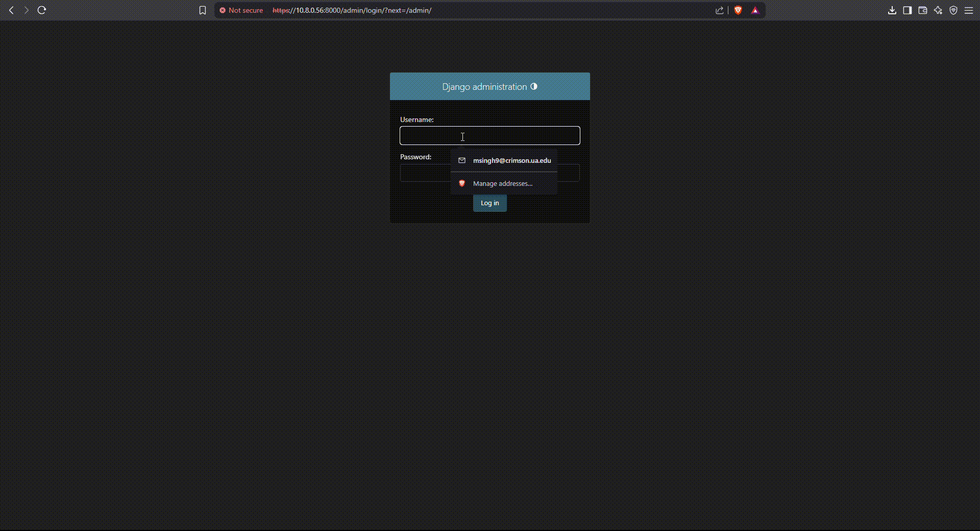980x531 pixels.
Task: Open the Brave VPN shield icon
Action: click(953, 10)
